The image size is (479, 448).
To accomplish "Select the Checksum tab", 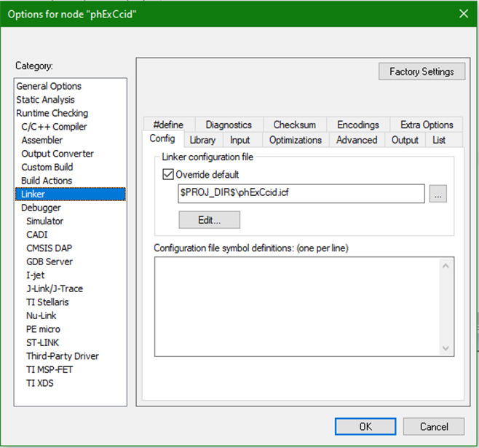I will click(294, 125).
